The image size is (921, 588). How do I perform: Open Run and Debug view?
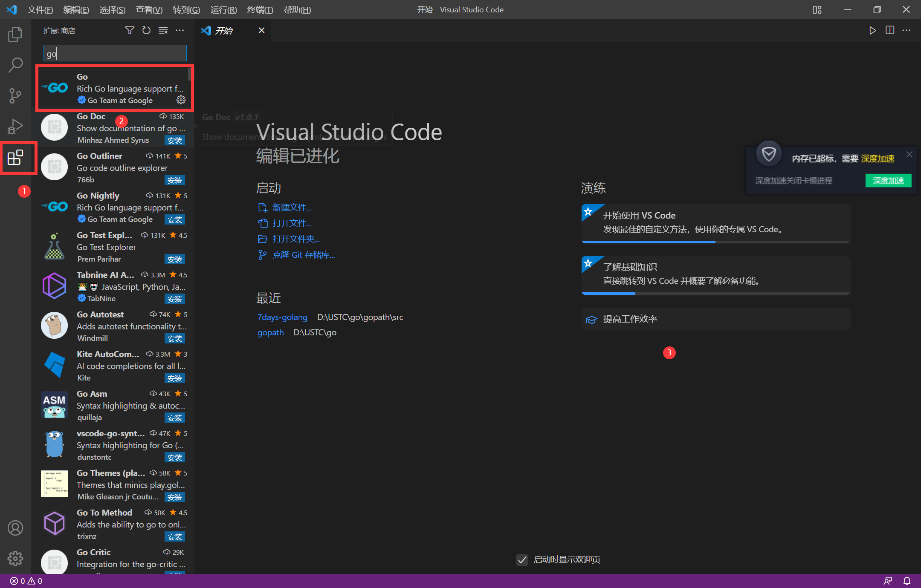pyautogui.click(x=15, y=127)
